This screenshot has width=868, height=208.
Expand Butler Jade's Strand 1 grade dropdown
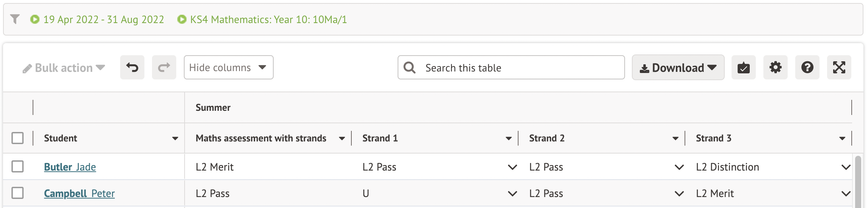pos(512,167)
